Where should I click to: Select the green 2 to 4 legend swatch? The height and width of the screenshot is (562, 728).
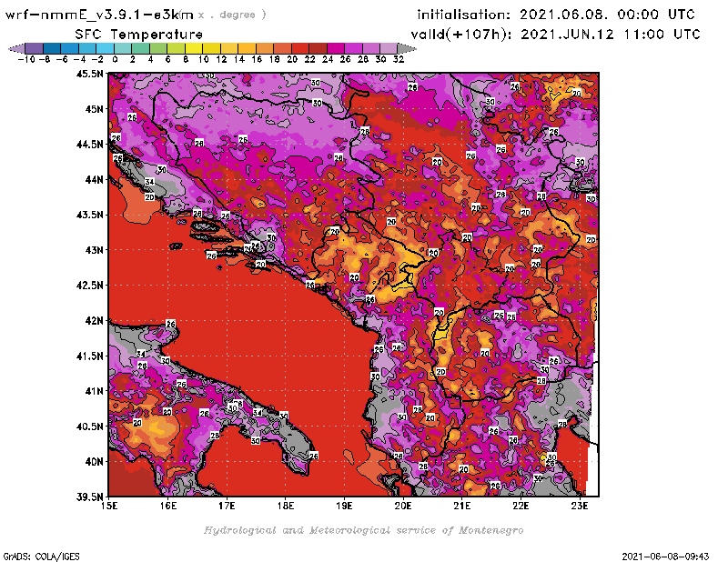141,48
